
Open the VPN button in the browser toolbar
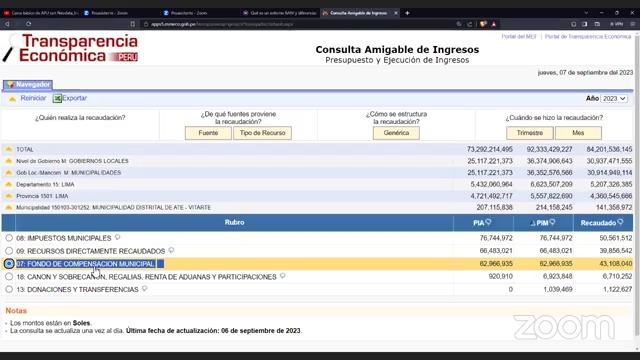(616, 24)
